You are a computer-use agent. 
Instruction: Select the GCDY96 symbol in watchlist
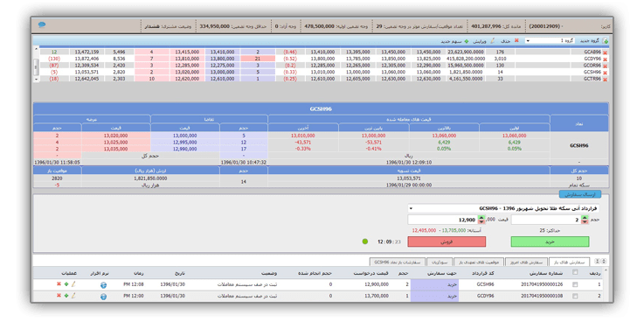593,59
